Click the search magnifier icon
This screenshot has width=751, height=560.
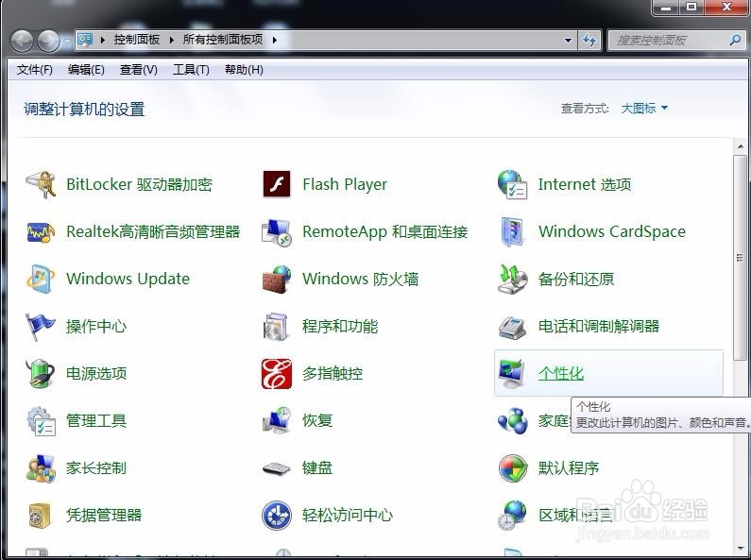coord(735,41)
